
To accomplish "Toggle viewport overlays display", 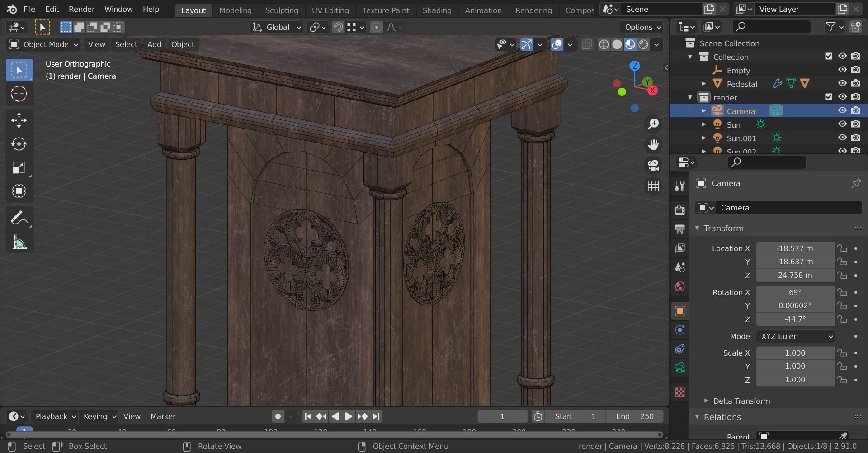I will point(557,44).
